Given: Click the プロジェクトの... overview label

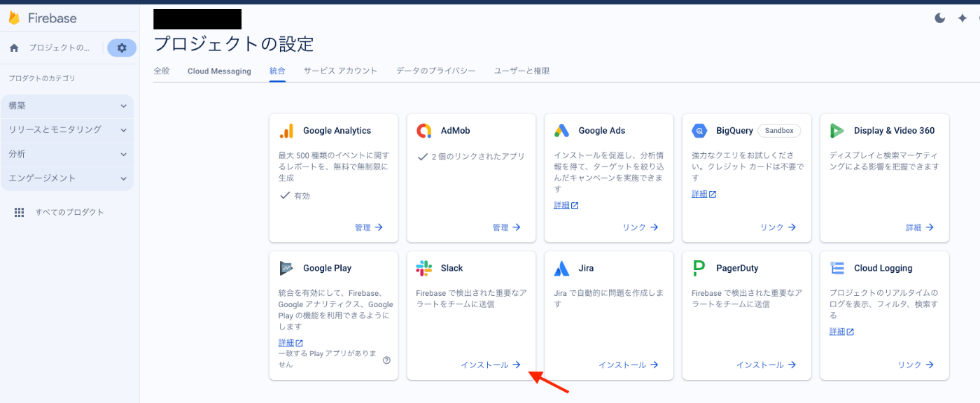Looking at the screenshot, I should tap(59, 48).
